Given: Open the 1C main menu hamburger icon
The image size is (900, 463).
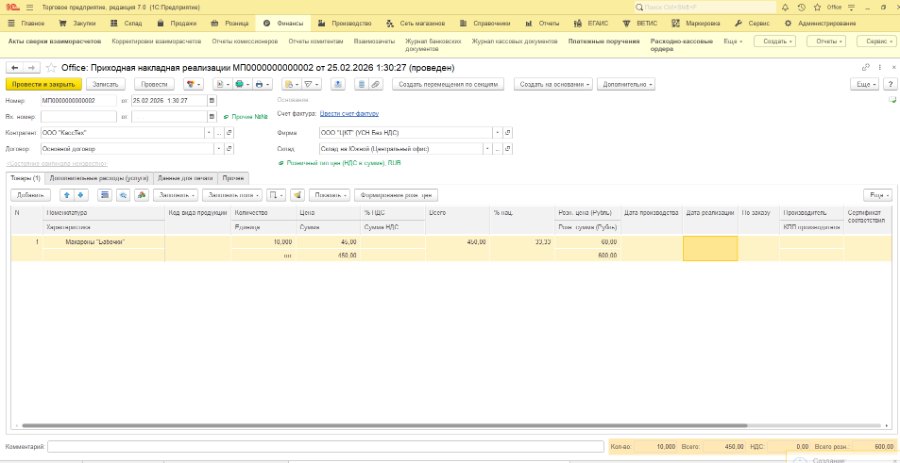Looking at the screenshot, I should pyautogui.click(x=30, y=7).
